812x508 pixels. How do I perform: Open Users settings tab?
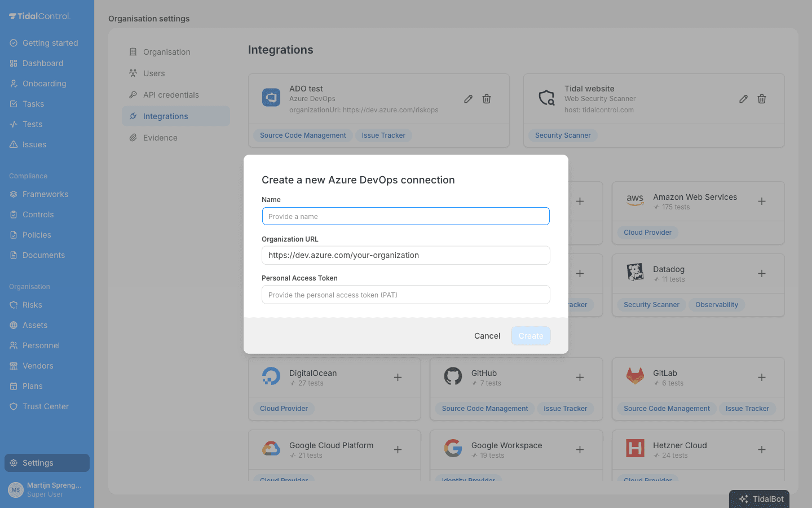(176, 73)
